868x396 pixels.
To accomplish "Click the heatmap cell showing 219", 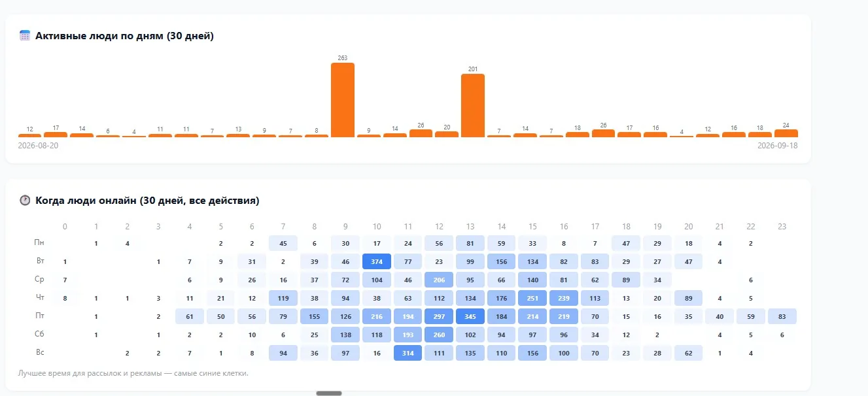I will 564,316.
